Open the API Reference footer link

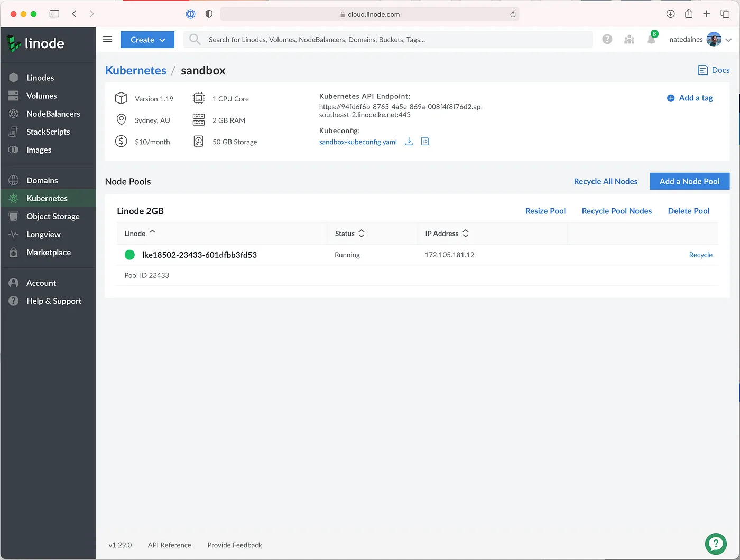point(170,545)
